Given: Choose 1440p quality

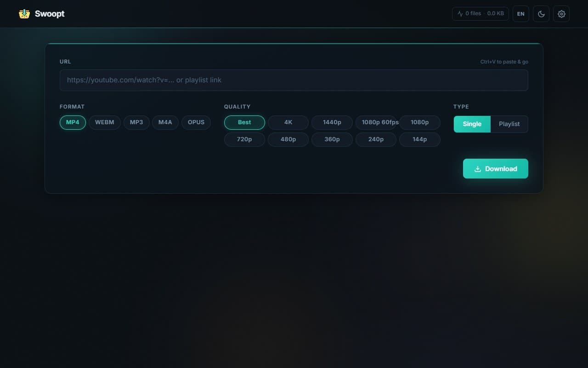Looking at the screenshot, I should pyautogui.click(x=332, y=122).
